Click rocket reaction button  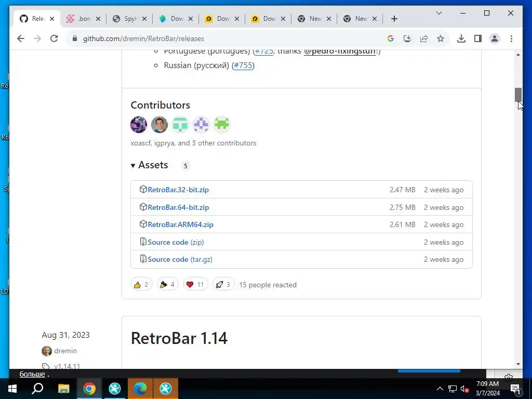pos(223,285)
